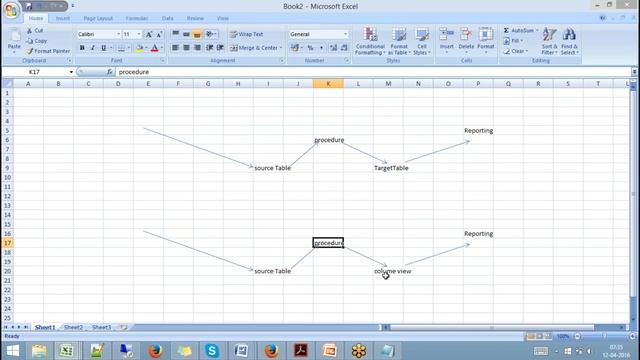Screen dimensions: 640x360
Task: Switch to the Formulas tab
Action: coord(137,18)
